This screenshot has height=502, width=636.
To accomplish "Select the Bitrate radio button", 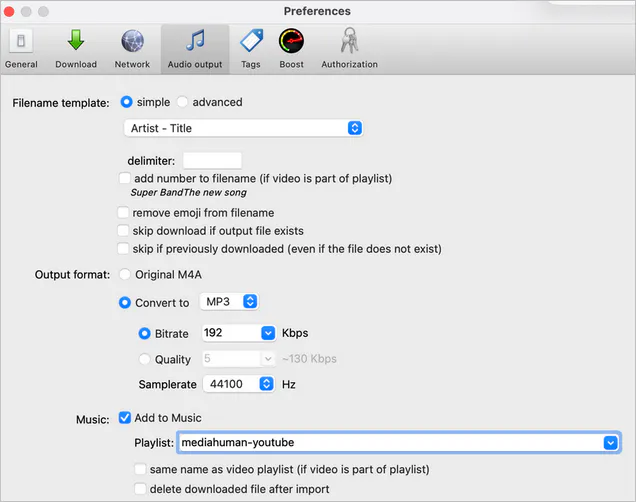I will pyautogui.click(x=144, y=334).
